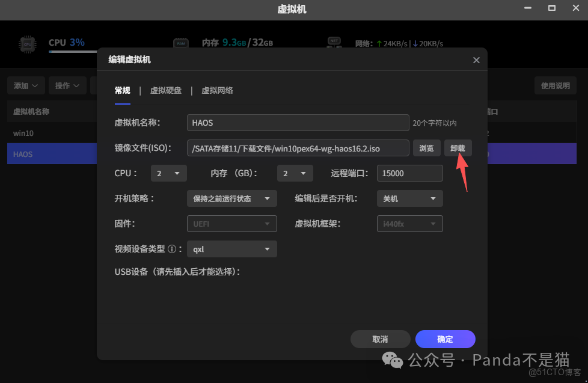Open the 内存 (GB) dropdown
Screen dimensions: 588x383
[295, 173]
